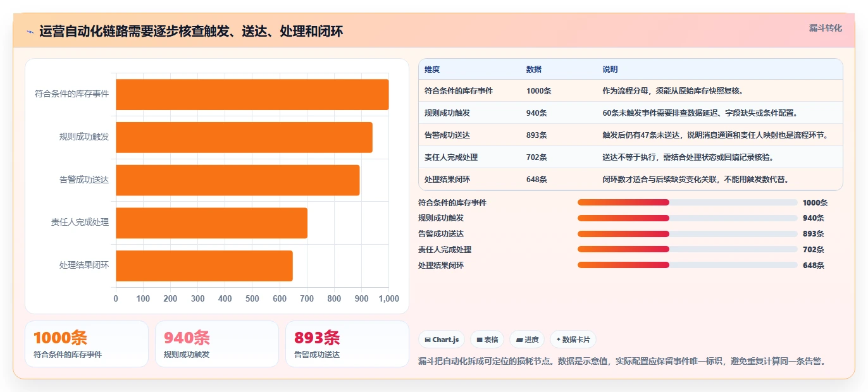Click the 符合条件的库存事件 progress bar
The width and height of the screenshot is (868, 392).
coord(687,202)
